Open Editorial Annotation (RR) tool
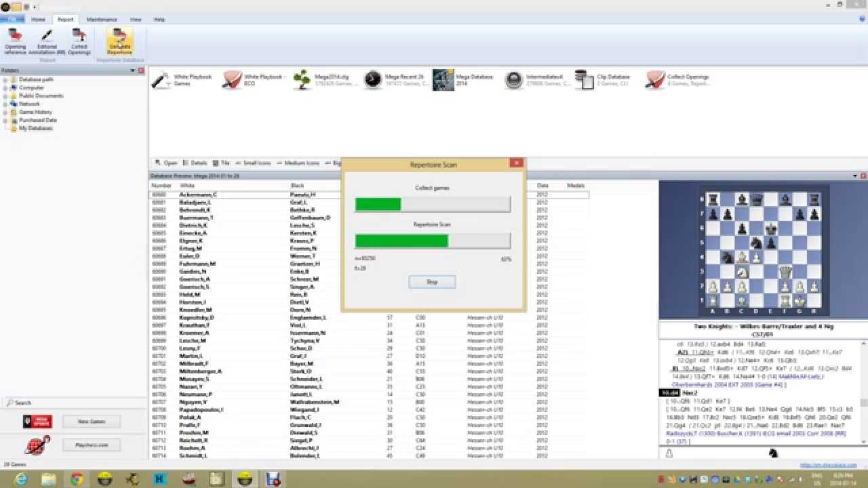Screen dimensions: 868x488 pos(47,41)
